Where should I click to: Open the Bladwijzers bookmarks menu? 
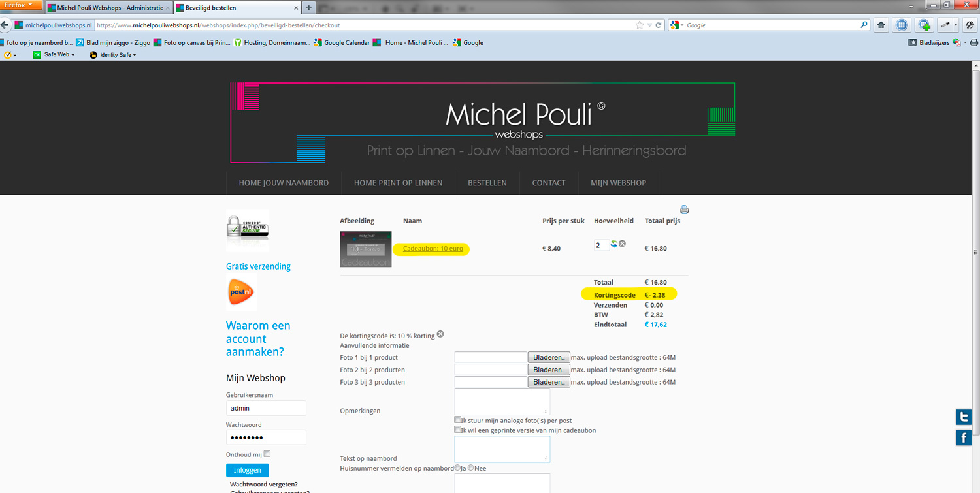(x=928, y=42)
